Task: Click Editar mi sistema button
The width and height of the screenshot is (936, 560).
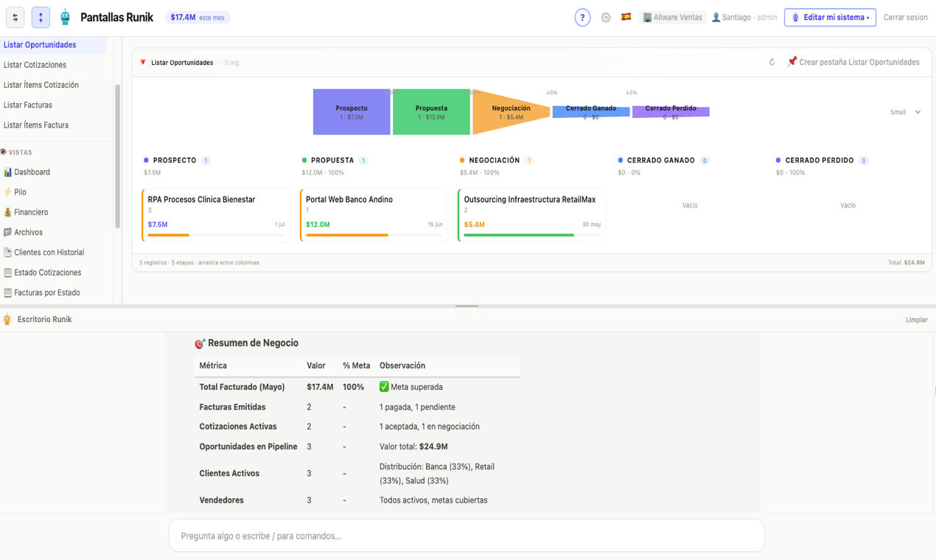Action: click(830, 18)
